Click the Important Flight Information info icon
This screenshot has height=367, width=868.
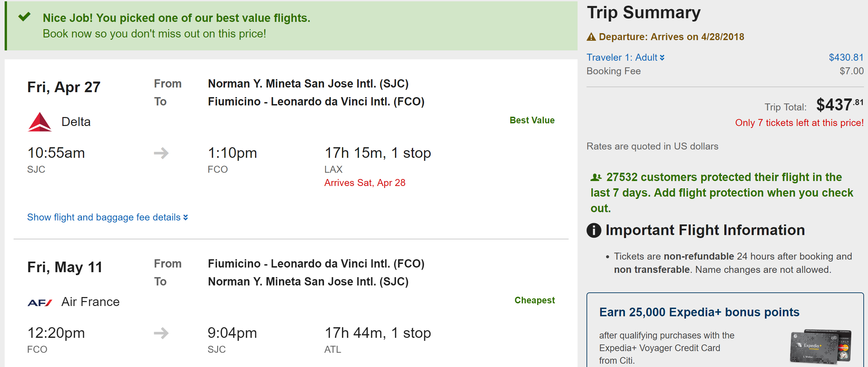(x=594, y=230)
